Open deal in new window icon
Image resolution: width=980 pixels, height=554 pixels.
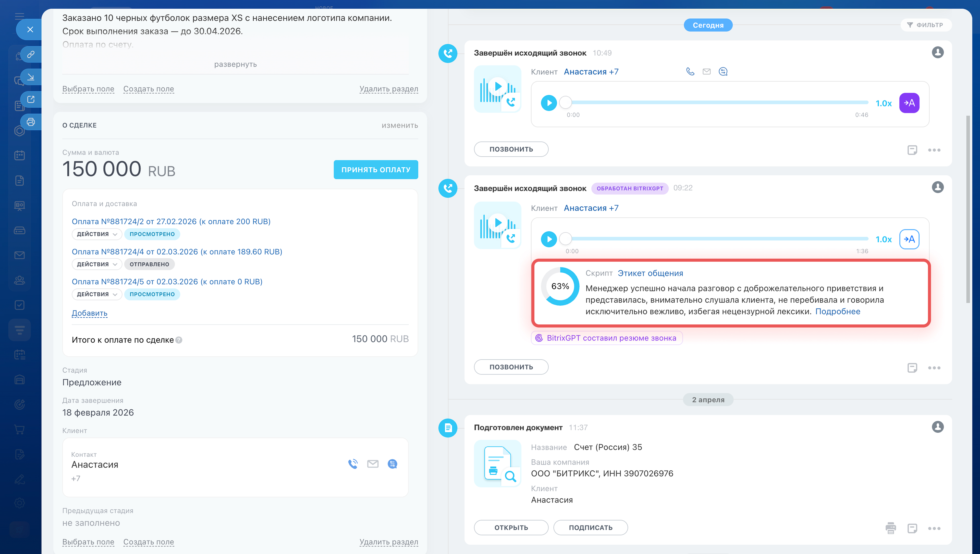point(31,99)
